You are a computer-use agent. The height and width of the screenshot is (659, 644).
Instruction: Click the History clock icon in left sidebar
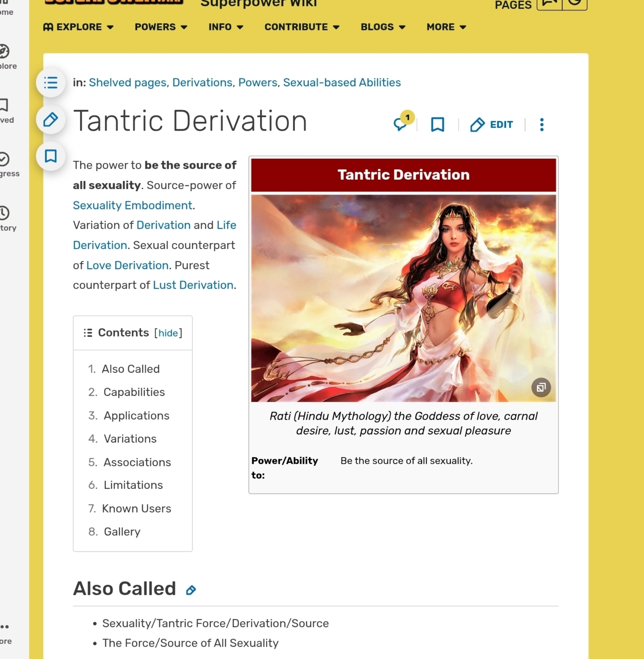coord(4,213)
